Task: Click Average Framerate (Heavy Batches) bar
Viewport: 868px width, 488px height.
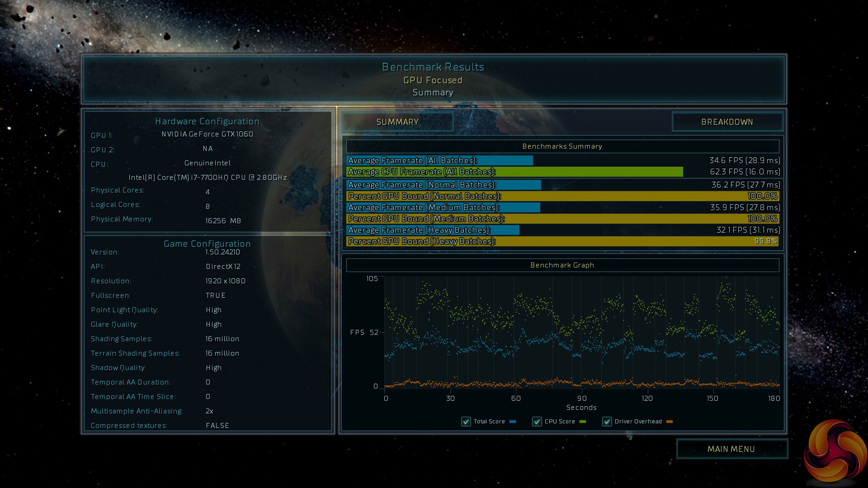Action: pyautogui.click(x=433, y=230)
